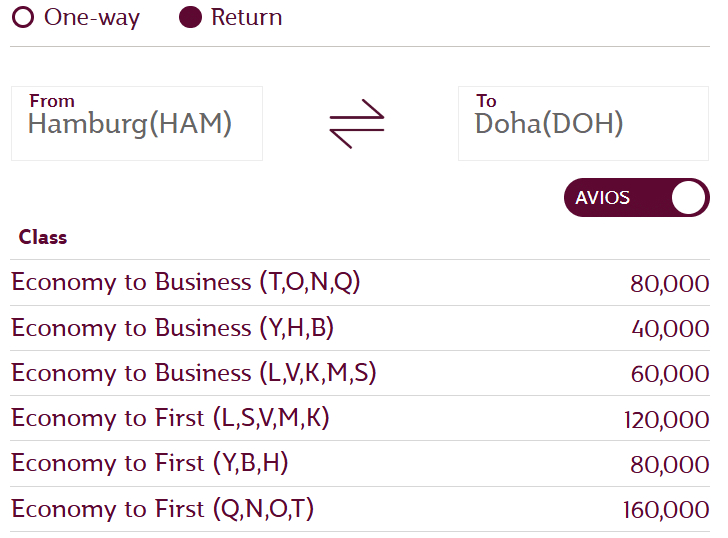
Task: Click the From Hamburg(HAM) field
Action: click(x=137, y=123)
